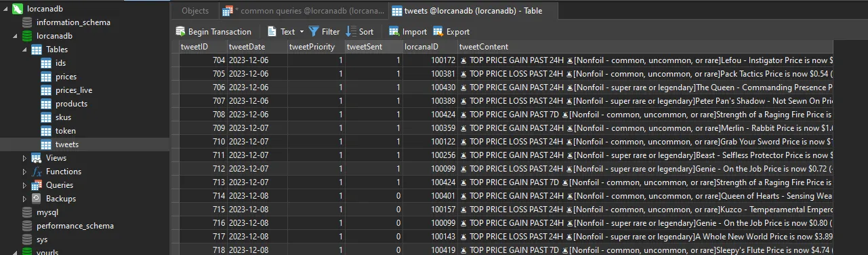Click tweetContent cell mentioning Lefou - Instigator
Screen dimensions: 868x255
pos(644,60)
